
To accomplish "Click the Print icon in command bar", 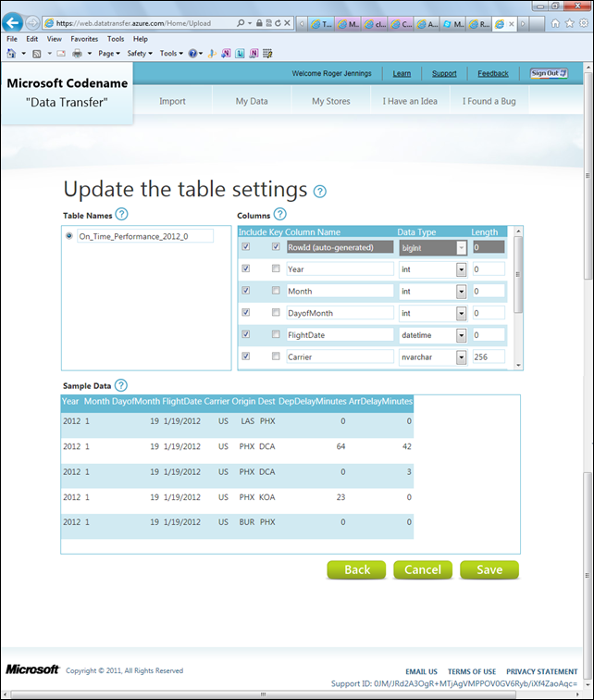I will (x=77, y=54).
